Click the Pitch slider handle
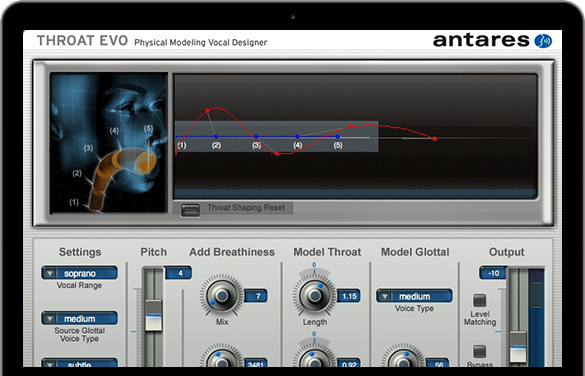585x376 pixels. click(x=153, y=315)
